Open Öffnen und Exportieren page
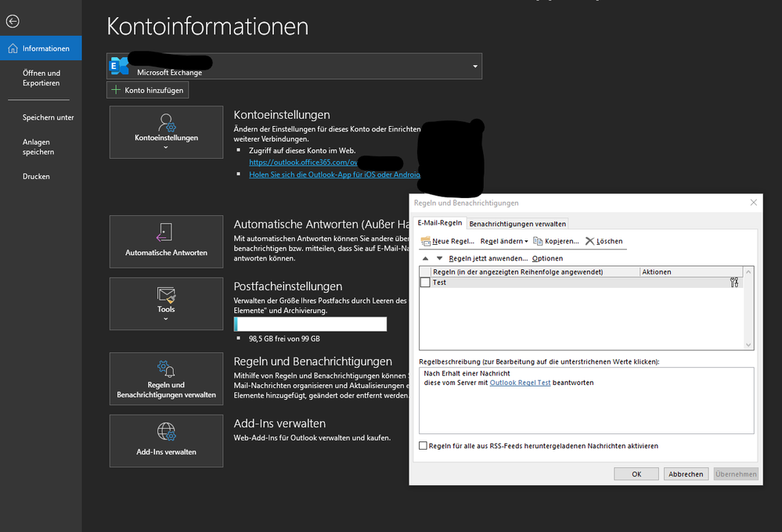Screen dimensions: 782x532 click(x=41, y=77)
